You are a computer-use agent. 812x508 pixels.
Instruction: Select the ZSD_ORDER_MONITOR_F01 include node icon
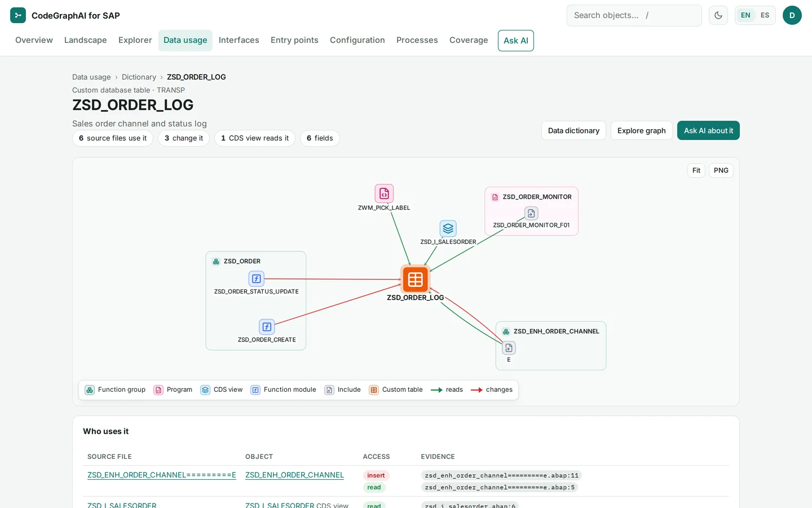click(x=531, y=213)
